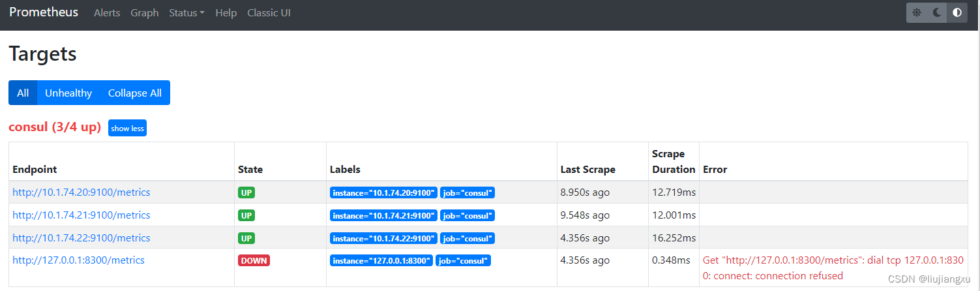Select the All targets filter
The height and width of the screenshot is (291, 980).
[x=23, y=93]
